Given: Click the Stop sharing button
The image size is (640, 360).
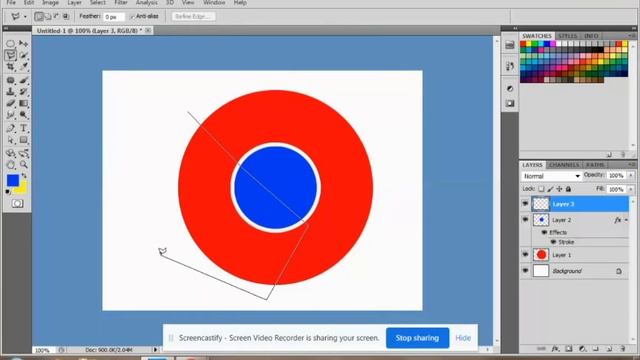Looking at the screenshot, I should tap(417, 338).
